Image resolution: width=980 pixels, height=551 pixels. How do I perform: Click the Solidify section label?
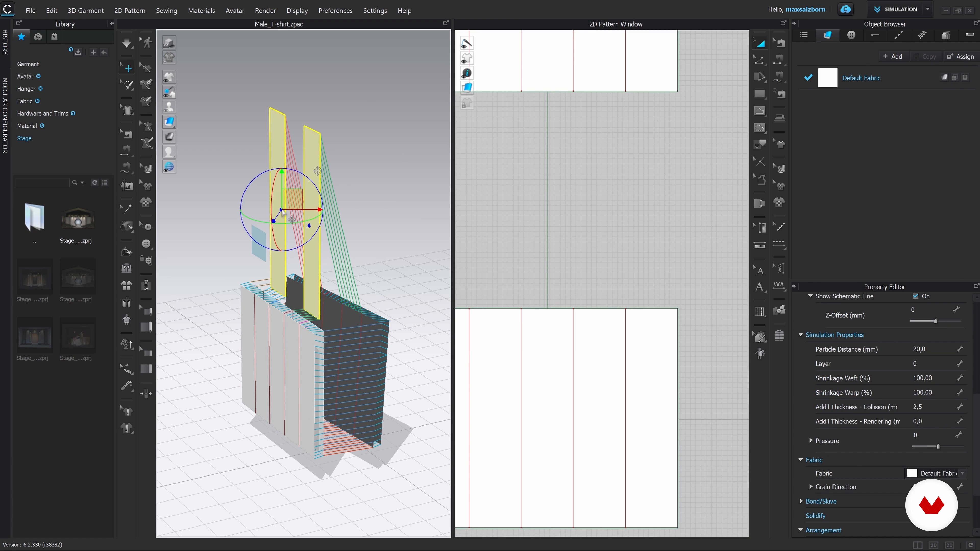[x=815, y=516]
